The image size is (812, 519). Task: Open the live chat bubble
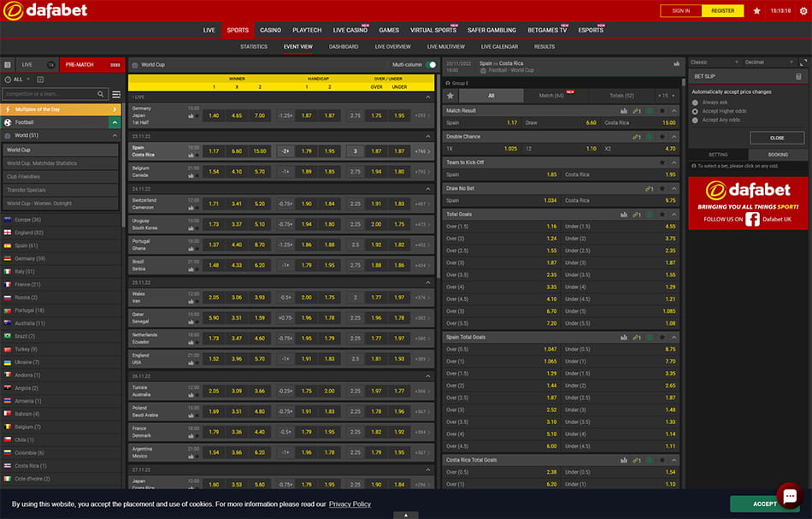tap(790, 496)
